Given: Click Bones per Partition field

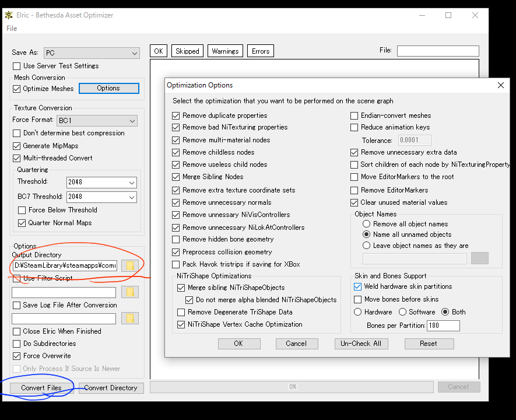Looking at the screenshot, I should coord(443,325).
